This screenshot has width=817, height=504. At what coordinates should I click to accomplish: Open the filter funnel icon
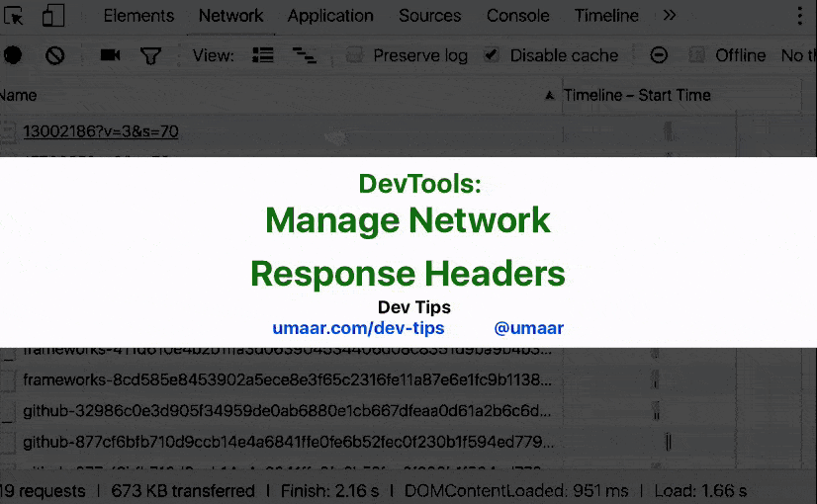[150, 55]
